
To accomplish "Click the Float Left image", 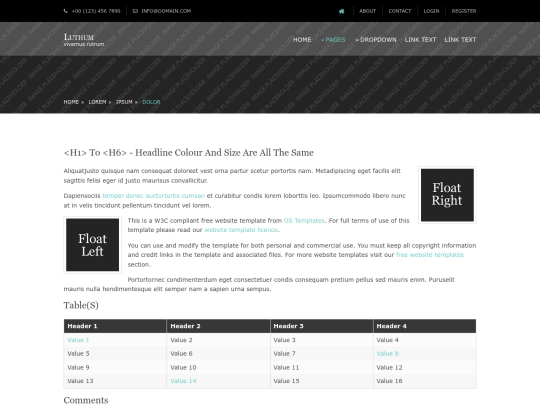I will point(92,245).
